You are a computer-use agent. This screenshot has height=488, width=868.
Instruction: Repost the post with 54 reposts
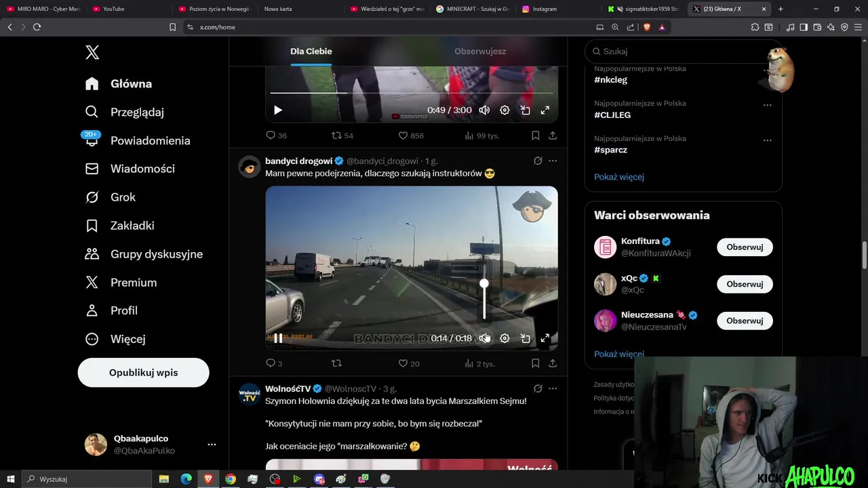coord(342,136)
